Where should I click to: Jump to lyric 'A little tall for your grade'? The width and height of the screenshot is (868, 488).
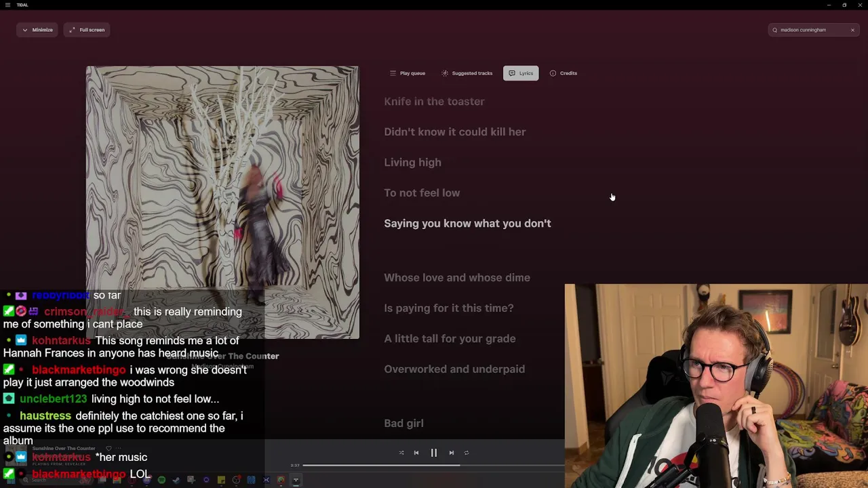[450, 339]
